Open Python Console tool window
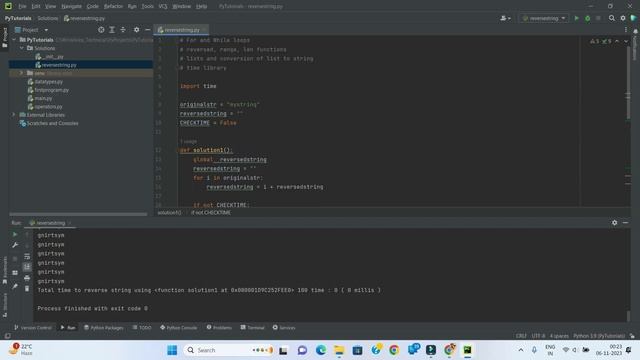The height and width of the screenshot is (360, 640). 179,327
